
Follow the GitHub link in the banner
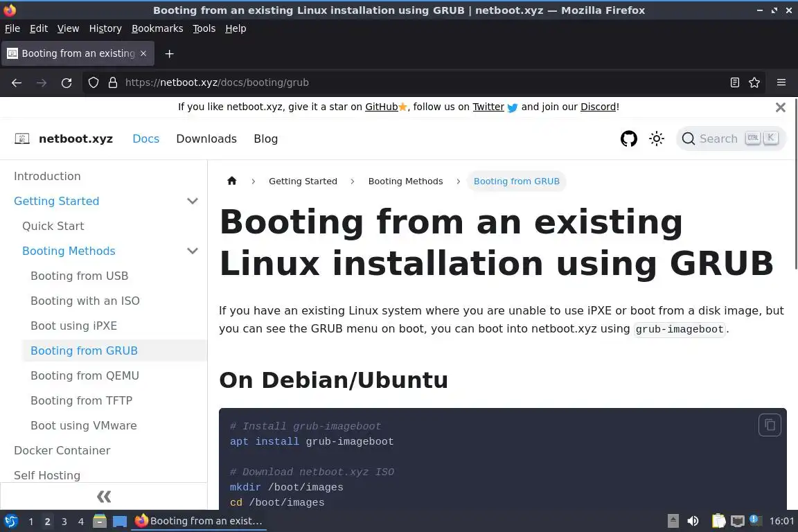381,107
